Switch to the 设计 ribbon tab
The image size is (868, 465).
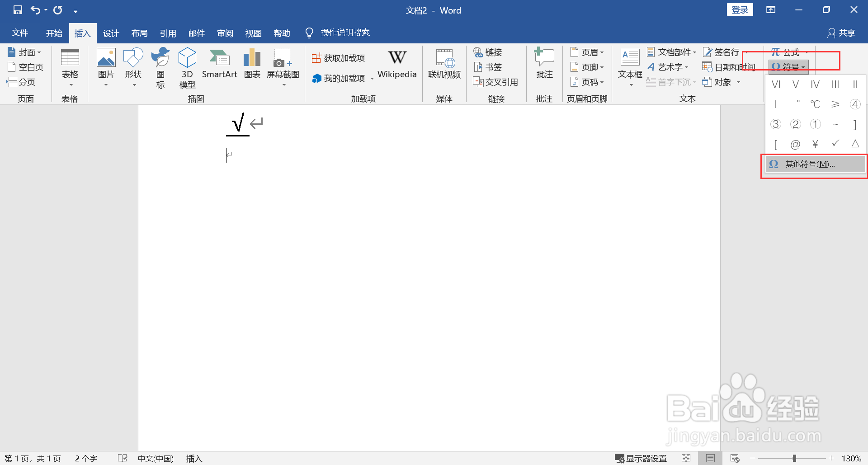point(111,33)
